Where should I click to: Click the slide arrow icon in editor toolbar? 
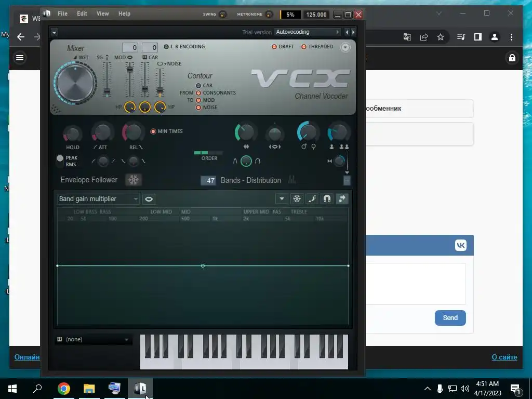pyautogui.click(x=342, y=199)
